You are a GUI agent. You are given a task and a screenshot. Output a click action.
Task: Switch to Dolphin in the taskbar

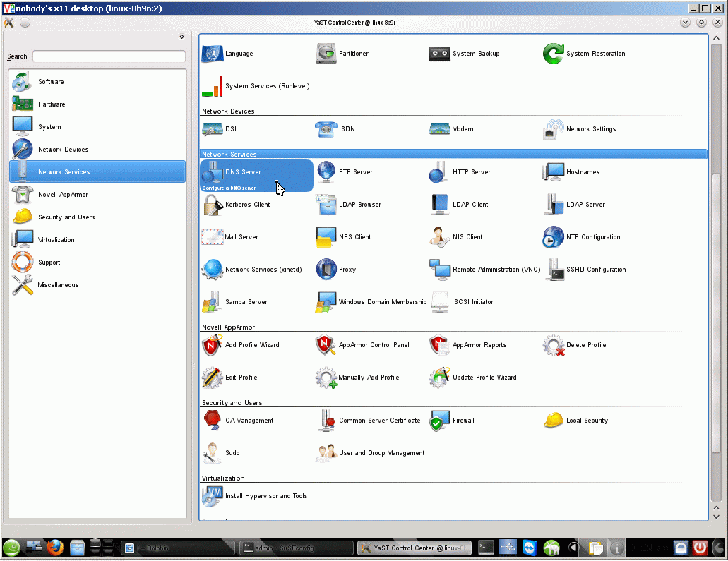[177, 548]
